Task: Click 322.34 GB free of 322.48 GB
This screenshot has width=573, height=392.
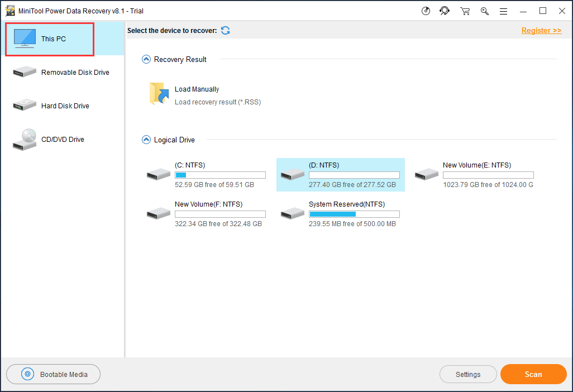Action: click(x=218, y=223)
